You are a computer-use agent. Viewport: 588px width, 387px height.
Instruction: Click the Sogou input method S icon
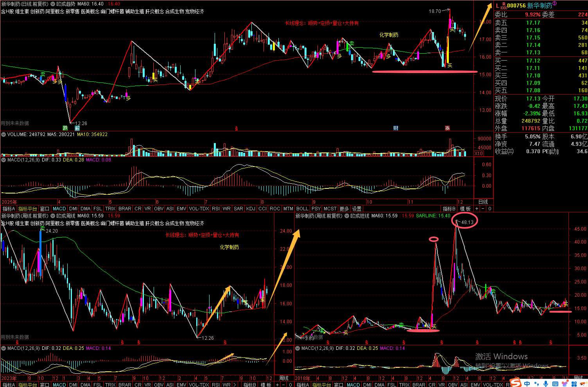[x=515, y=382]
